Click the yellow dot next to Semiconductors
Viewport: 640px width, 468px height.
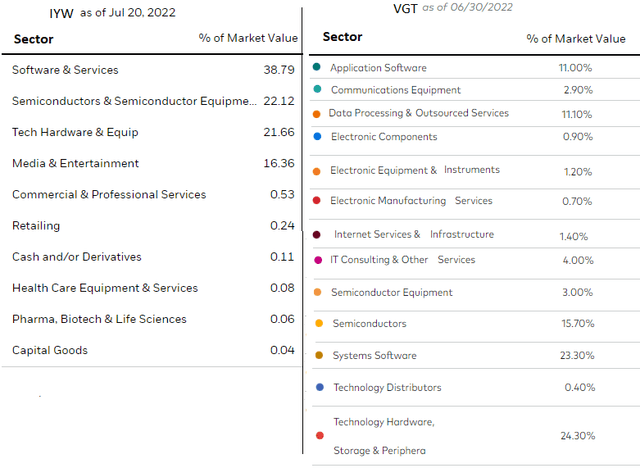pyautogui.click(x=318, y=323)
